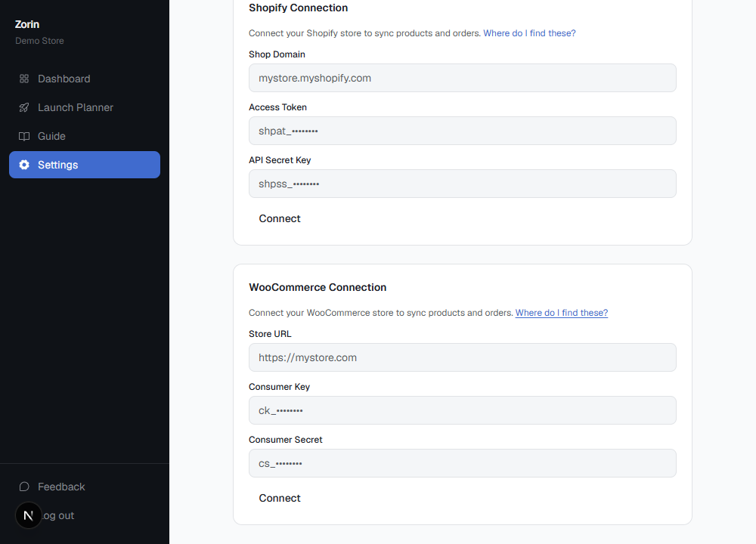The width and height of the screenshot is (756, 544).
Task: Connect the WooCommerce store
Action: pyautogui.click(x=280, y=498)
